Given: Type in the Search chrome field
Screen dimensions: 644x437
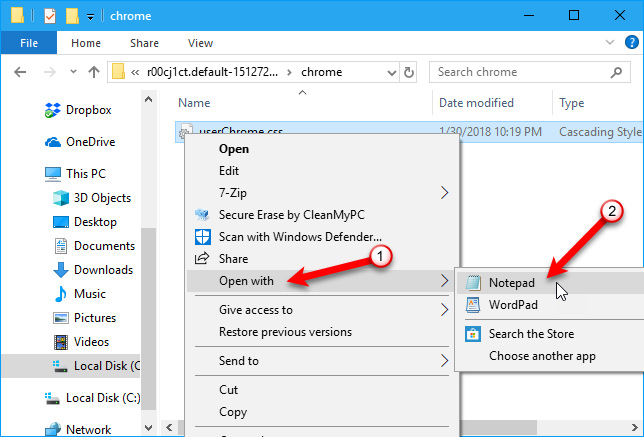Looking at the screenshot, I should point(520,72).
